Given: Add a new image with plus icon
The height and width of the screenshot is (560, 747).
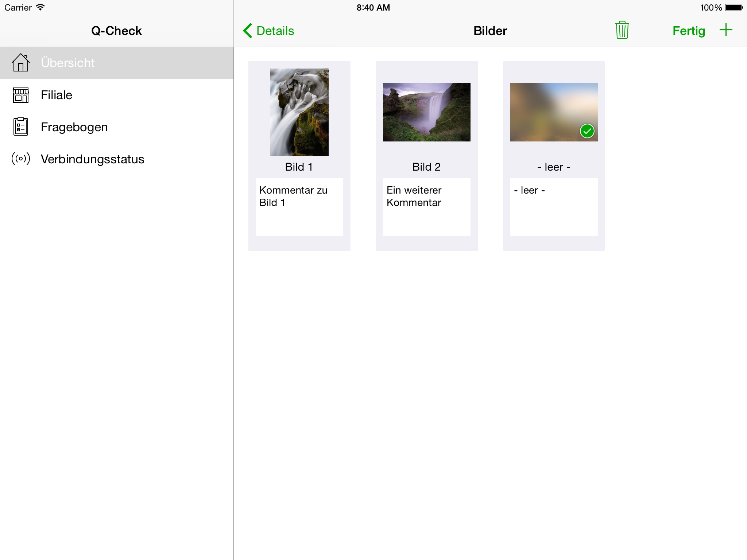Looking at the screenshot, I should pyautogui.click(x=726, y=30).
